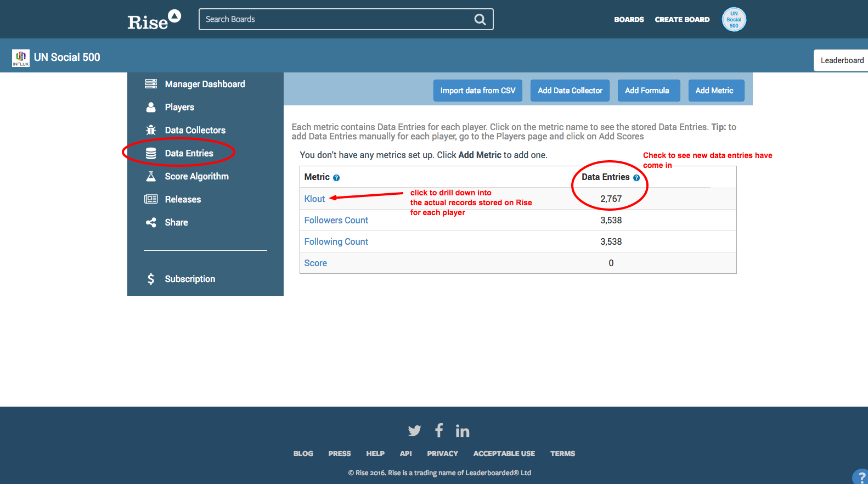
Task: Click the Data Entries column header
Action: [x=606, y=177]
